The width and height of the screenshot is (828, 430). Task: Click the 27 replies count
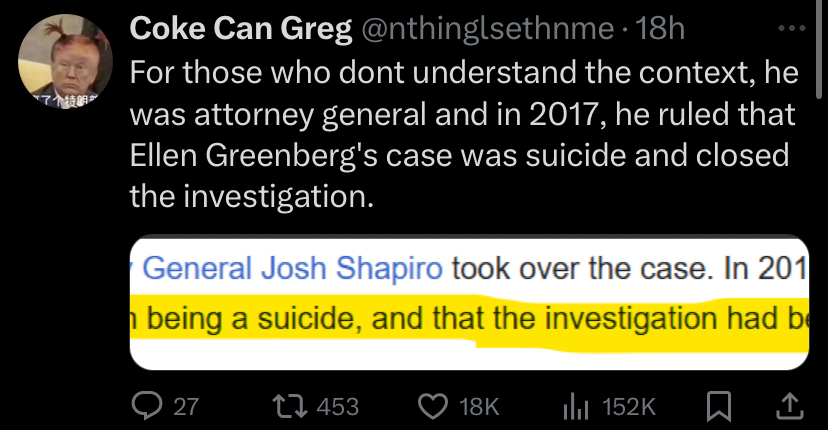[x=186, y=407]
